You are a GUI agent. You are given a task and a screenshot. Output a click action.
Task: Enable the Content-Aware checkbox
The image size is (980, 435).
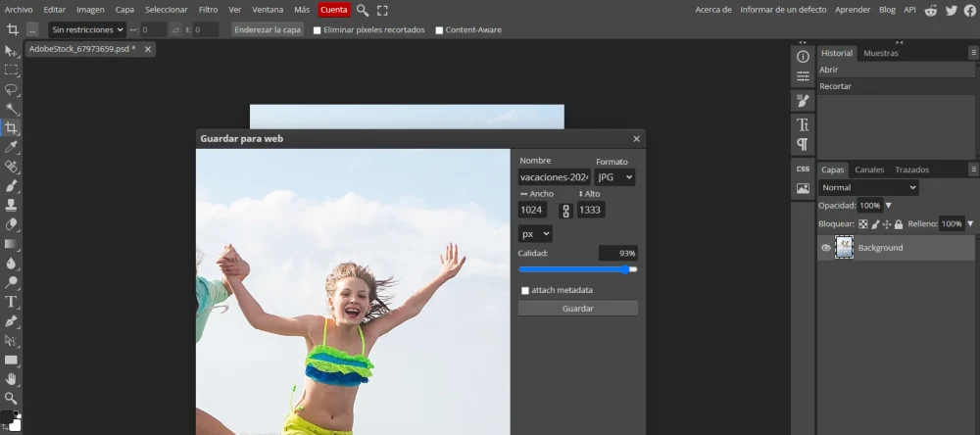click(439, 30)
